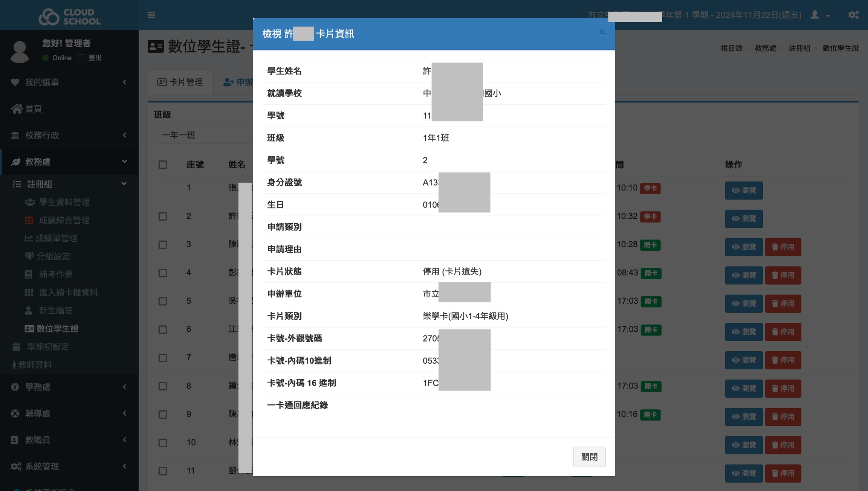This screenshot has height=491, width=868.
Task: Click the red 停用 button for seat 3
Action: [x=783, y=247]
